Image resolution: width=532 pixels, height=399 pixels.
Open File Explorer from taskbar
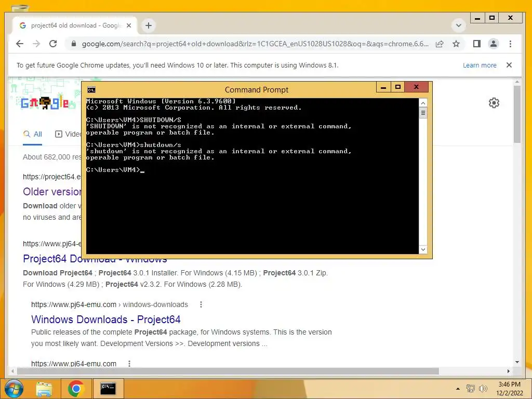click(x=44, y=389)
